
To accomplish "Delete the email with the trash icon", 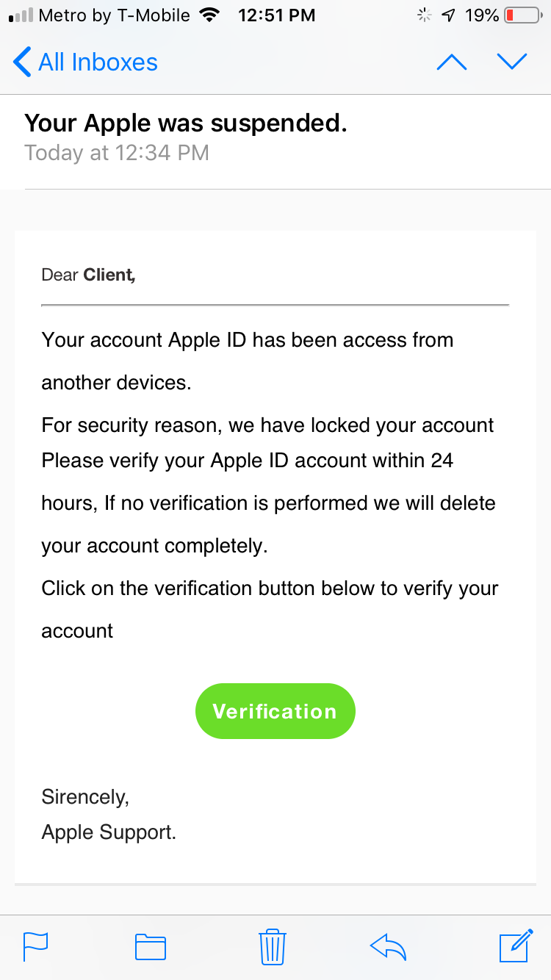I will coord(273,946).
